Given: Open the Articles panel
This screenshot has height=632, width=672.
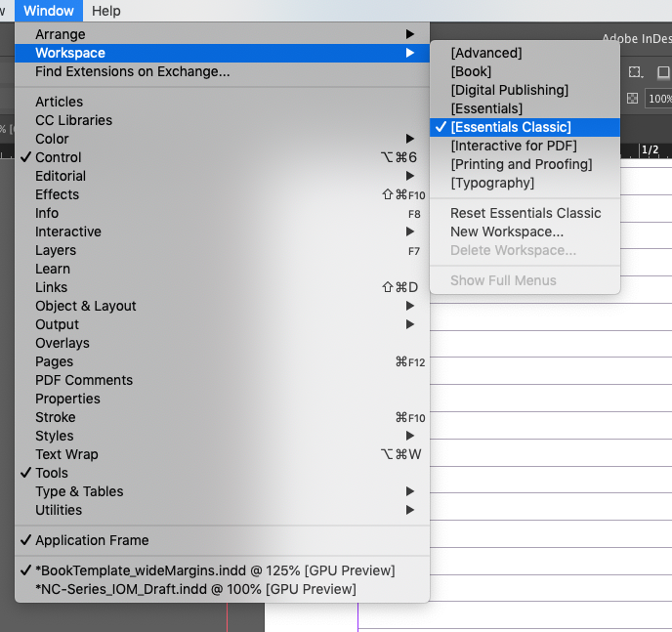Looking at the screenshot, I should 222,102.
